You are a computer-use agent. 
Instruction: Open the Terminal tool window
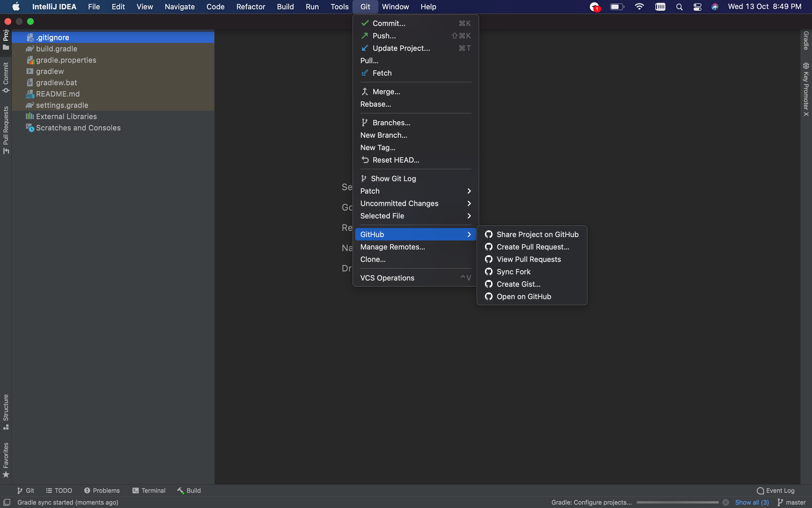pyautogui.click(x=149, y=491)
